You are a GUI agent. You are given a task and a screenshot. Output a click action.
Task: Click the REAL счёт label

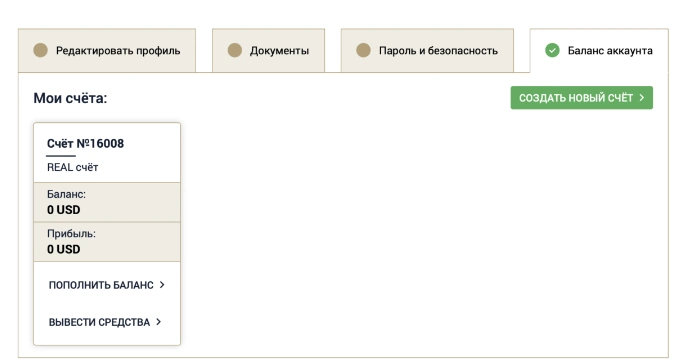point(73,168)
